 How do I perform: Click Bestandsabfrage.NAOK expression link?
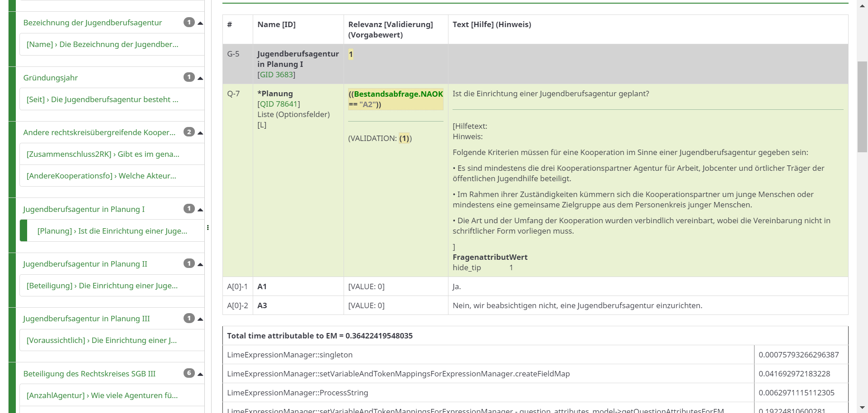398,94
